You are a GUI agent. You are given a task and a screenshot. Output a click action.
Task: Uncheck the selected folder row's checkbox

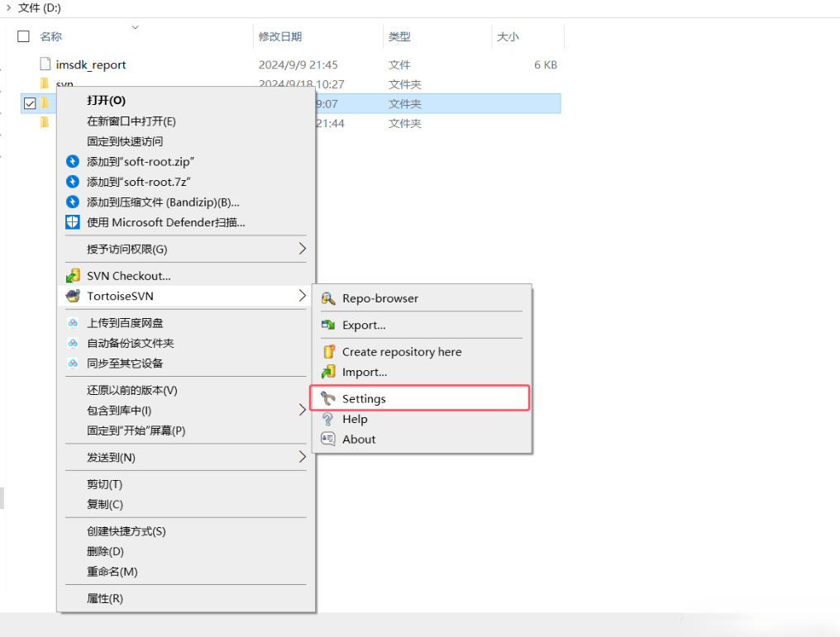[x=30, y=103]
